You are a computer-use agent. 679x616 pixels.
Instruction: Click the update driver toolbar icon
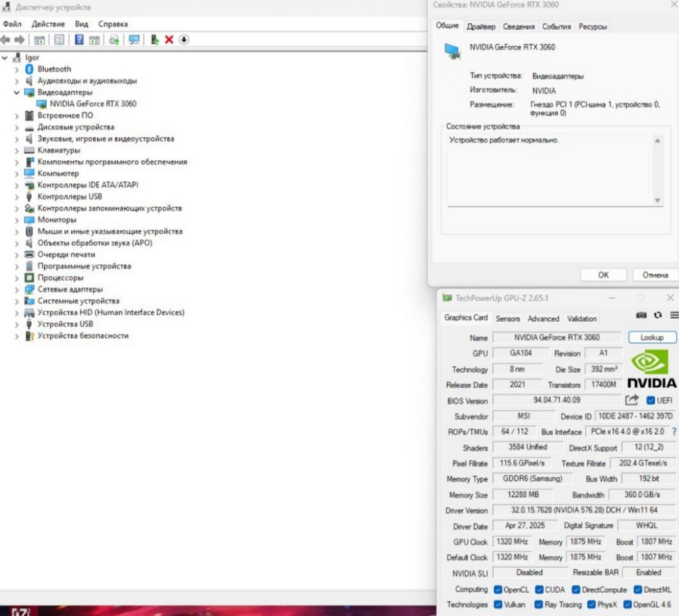click(x=155, y=40)
